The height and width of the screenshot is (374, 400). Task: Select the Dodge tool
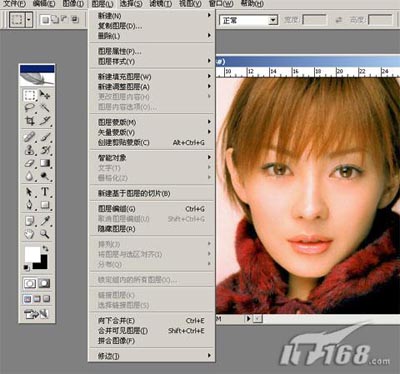tap(45, 176)
